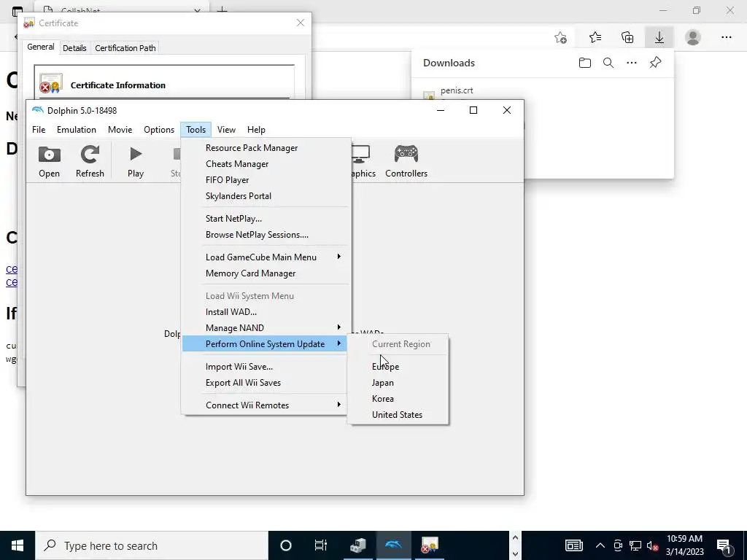Switch to Certificate Details tab
This screenshot has width=747, height=560.
pos(74,48)
